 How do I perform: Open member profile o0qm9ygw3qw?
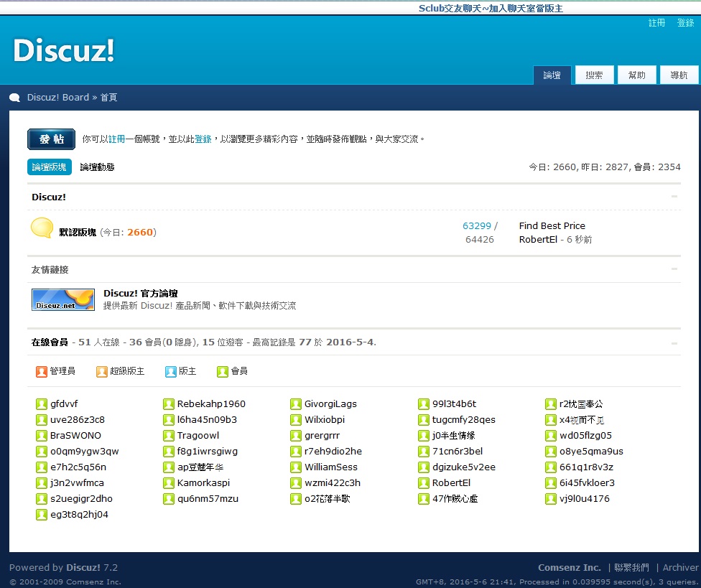[85, 452]
